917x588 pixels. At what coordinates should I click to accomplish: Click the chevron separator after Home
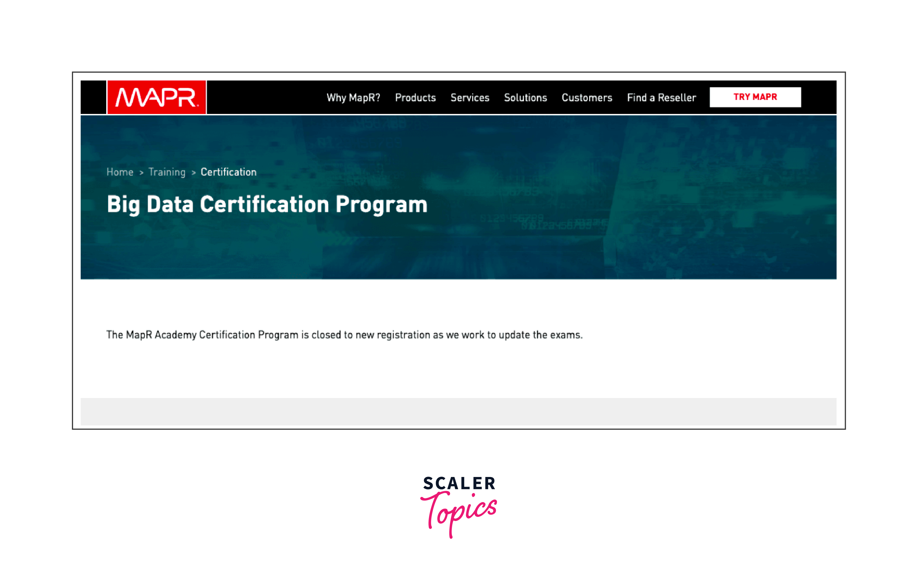(141, 172)
